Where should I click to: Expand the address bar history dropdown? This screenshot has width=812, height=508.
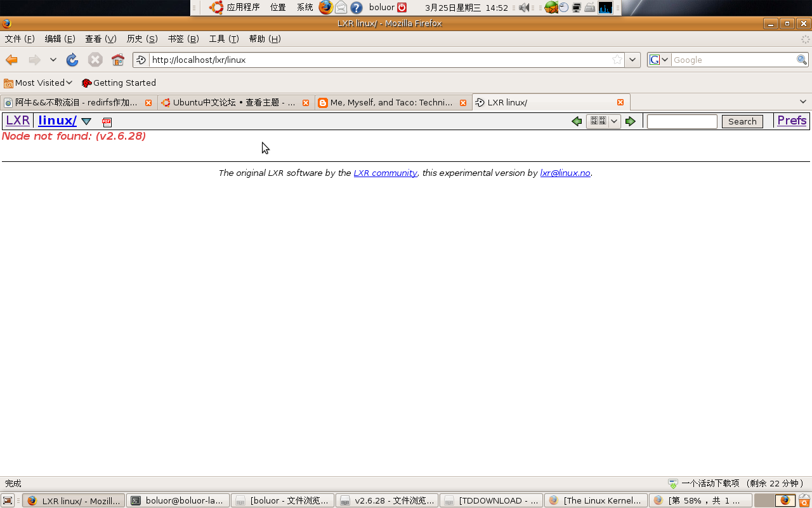click(632, 60)
